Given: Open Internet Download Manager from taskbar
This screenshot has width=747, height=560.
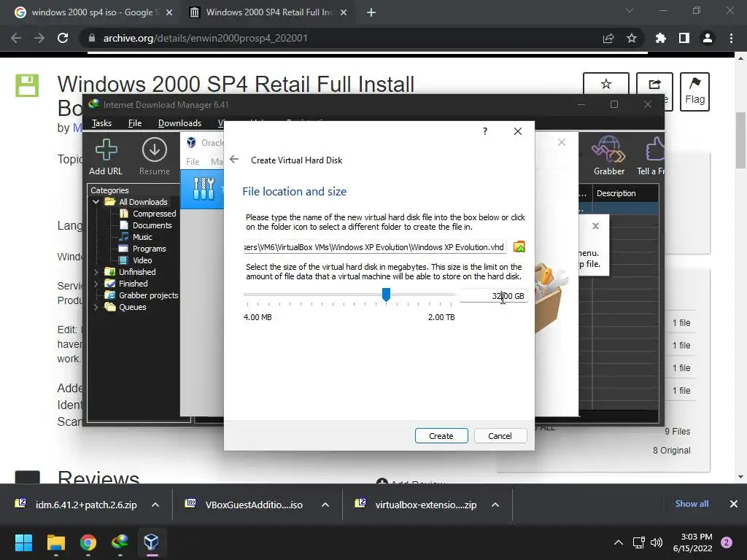Looking at the screenshot, I should pyautogui.click(x=120, y=542).
